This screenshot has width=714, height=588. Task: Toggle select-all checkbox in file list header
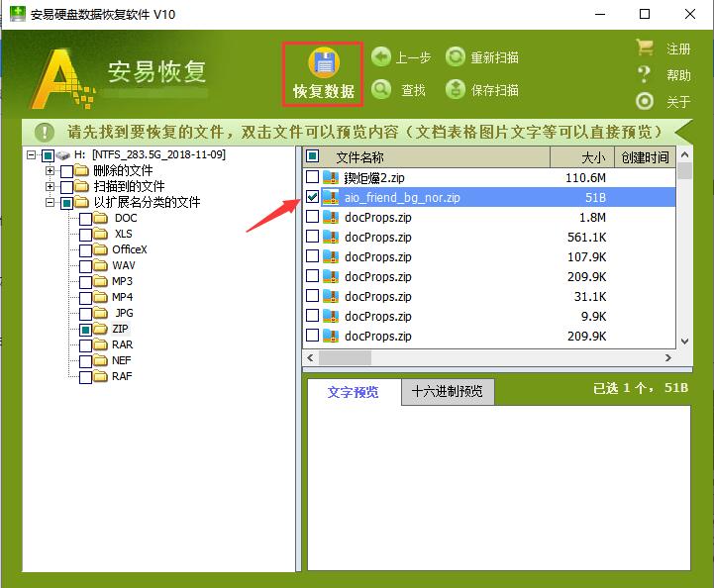pyautogui.click(x=312, y=156)
